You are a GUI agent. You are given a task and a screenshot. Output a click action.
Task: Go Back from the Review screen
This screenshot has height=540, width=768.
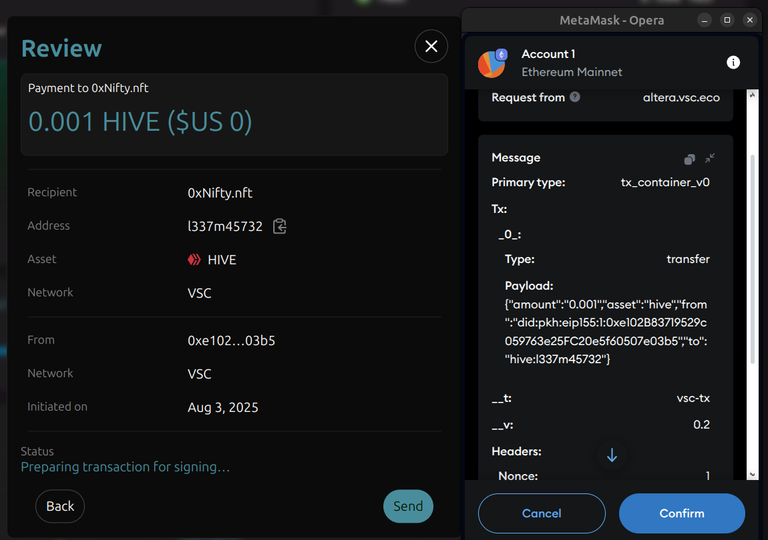point(60,506)
